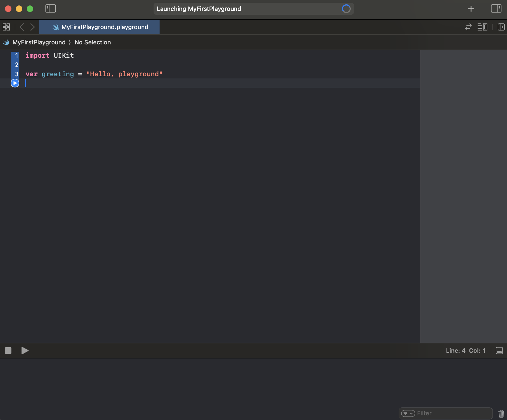Hide the debug area panel
The height and width of the screenshot is (420, 507).
[499, 351]
